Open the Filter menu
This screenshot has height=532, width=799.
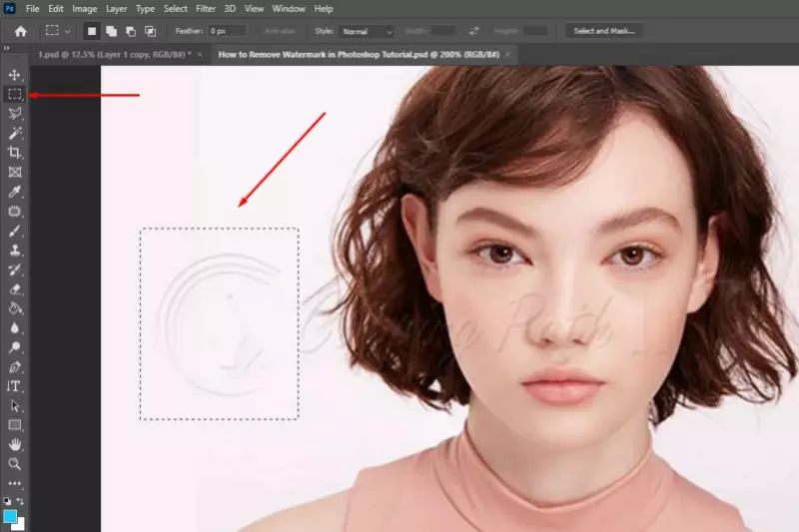click(206, 9)
